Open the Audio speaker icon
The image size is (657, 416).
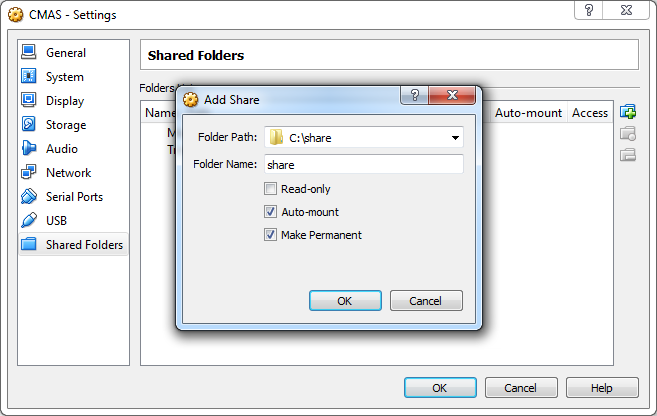[28, 148]
